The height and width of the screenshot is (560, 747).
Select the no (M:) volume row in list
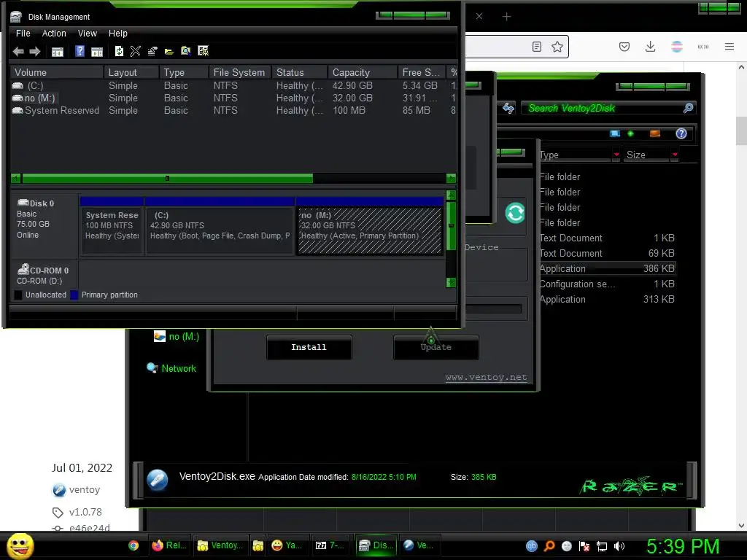click(233, 98)
